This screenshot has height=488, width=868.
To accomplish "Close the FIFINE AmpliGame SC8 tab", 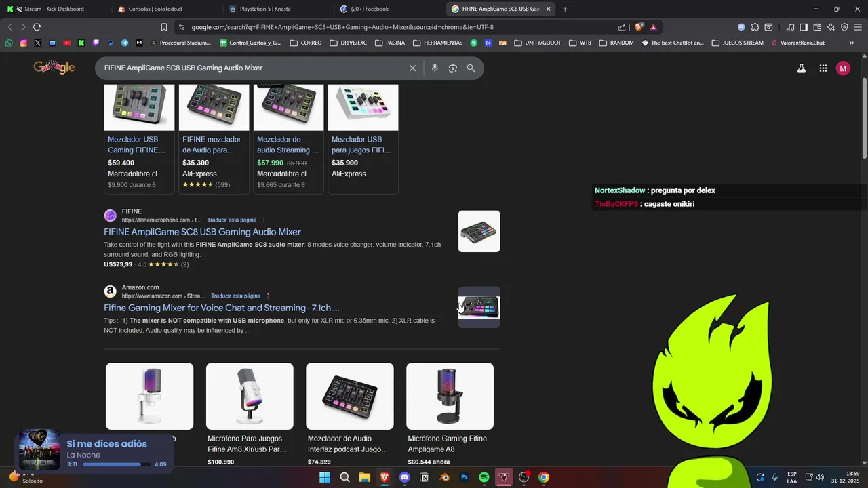I will click(548, 9).
